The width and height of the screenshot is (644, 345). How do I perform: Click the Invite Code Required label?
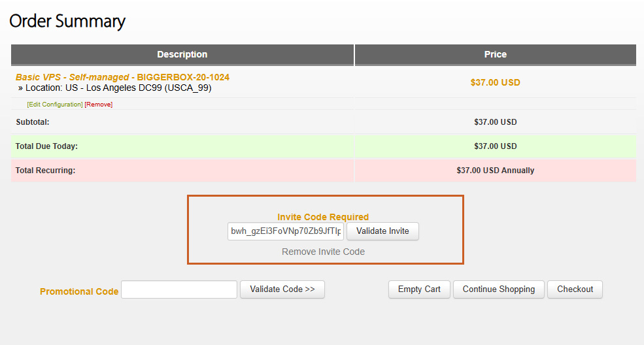point(323,217)
